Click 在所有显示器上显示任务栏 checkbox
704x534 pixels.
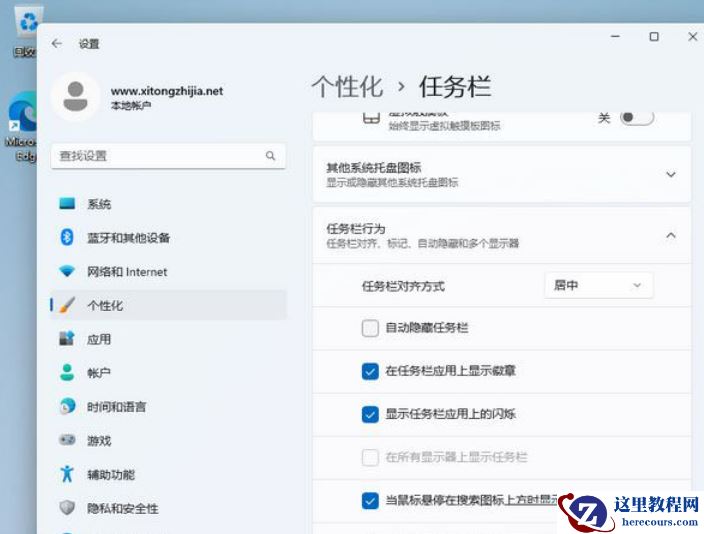point(370,457)
